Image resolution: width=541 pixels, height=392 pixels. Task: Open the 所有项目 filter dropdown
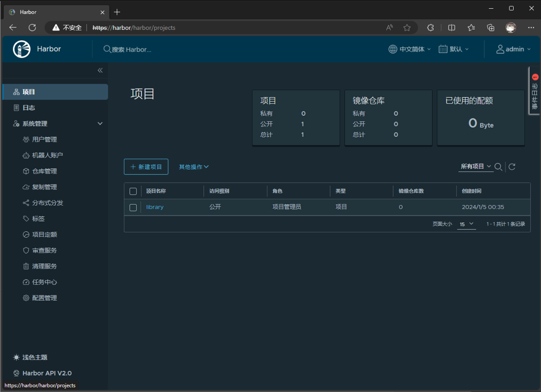(x=476, y=167)
